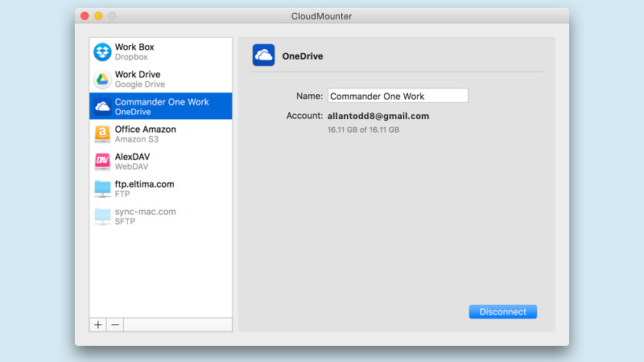Select the Work Box connection name
Viewport: 644px width, 362px height.
click(x=134, y=47)
